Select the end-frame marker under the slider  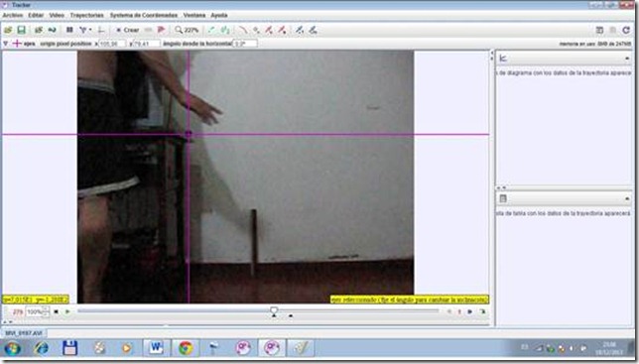[291, 315]
